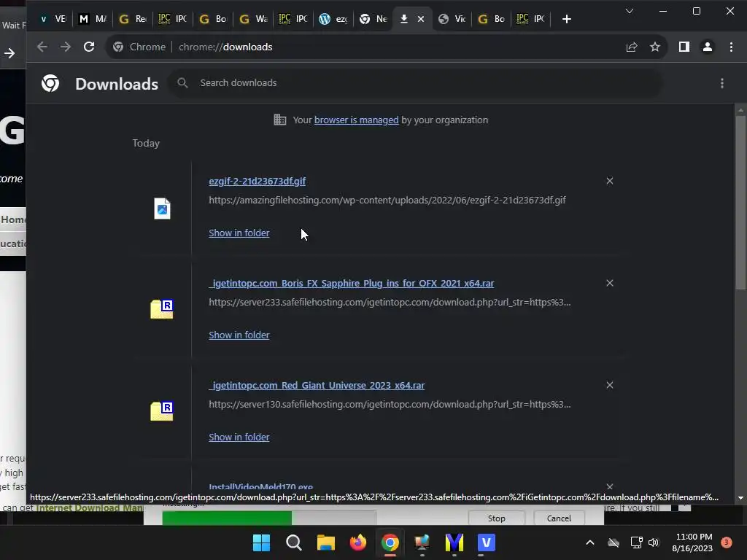Open the Chrome side panel
Image resolution: width=747 pixels, height=560 pixels.
[684, 47]
